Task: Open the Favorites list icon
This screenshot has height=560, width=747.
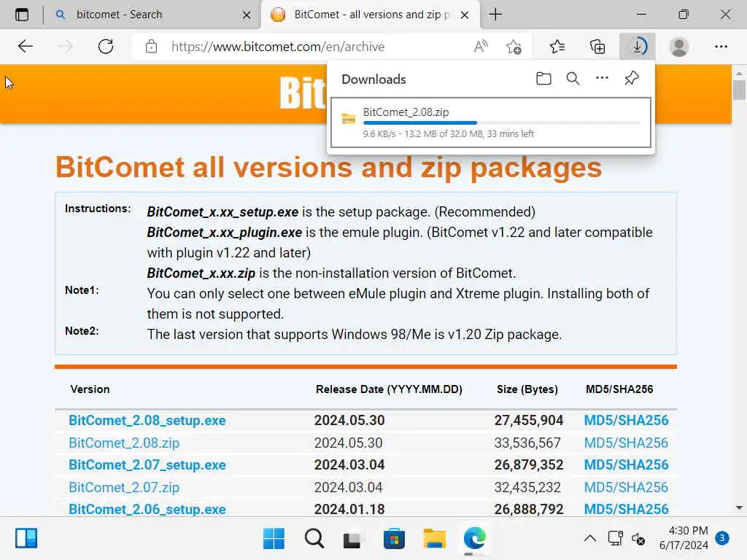Action: [x=557, y=47]
